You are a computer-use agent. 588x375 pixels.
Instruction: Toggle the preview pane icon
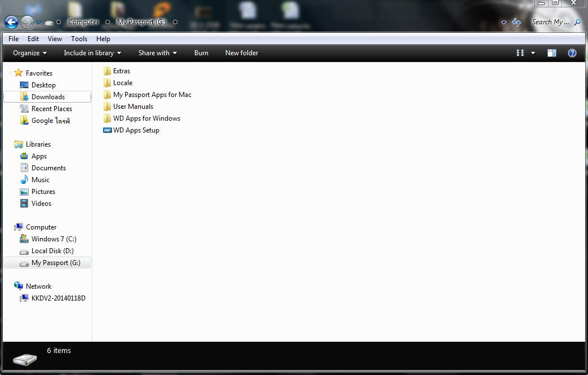(551, 53)
